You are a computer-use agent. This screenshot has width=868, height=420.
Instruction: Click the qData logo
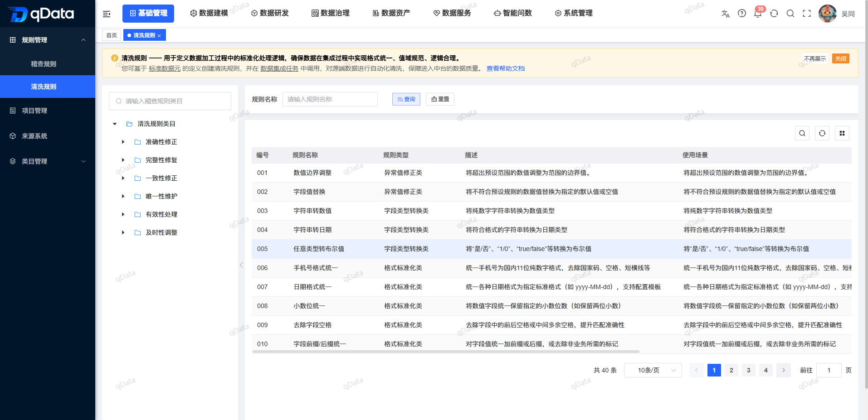41,14
